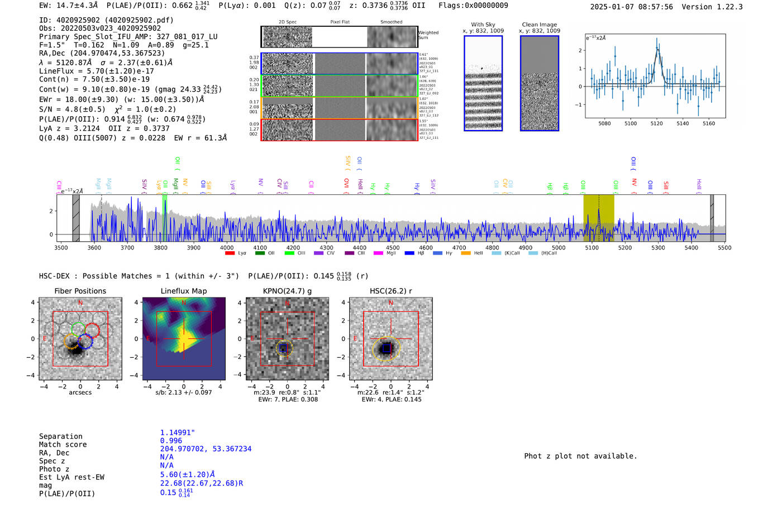The height and width of the screenshot is (532, 782).
Task: Select the red-bordered 2D spectrum fiber row
Action: coord(340,130)
